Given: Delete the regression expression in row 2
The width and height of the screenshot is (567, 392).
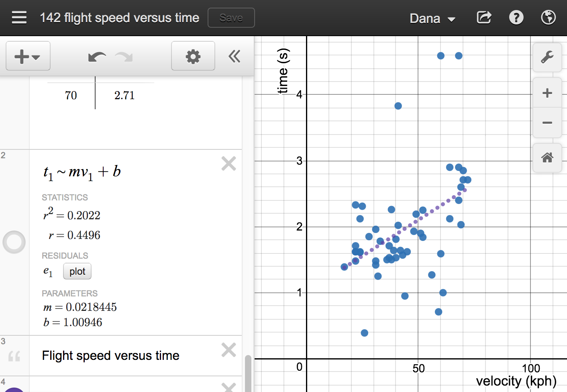Looking at the screenshot, I should pos(229,163).
